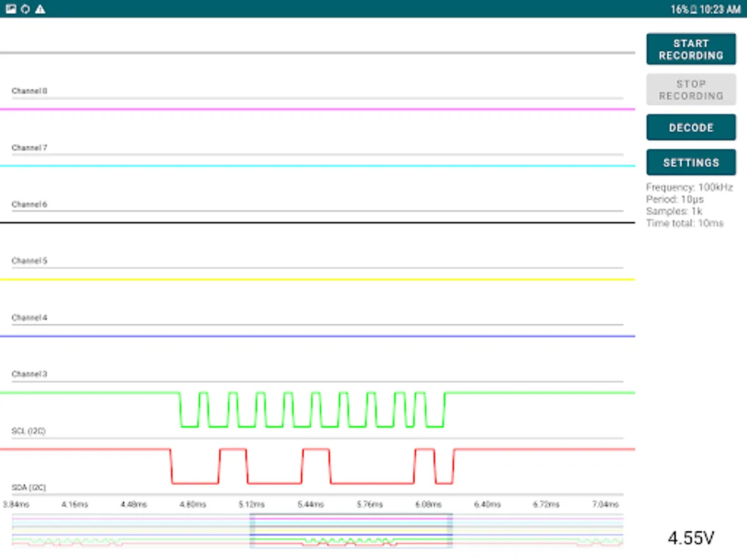
Task: Open the DECODE function
Action: pyautogui.click(x=691, y=128)
